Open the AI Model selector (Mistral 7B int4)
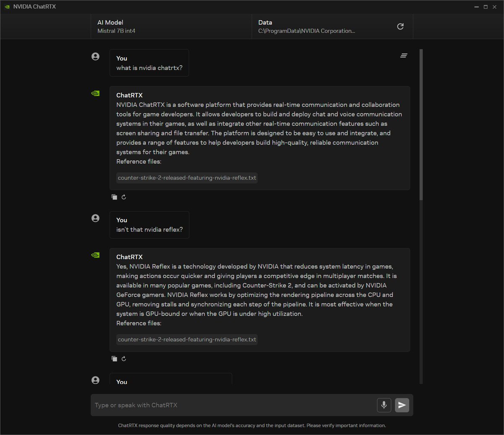 [x=171, y=26]
